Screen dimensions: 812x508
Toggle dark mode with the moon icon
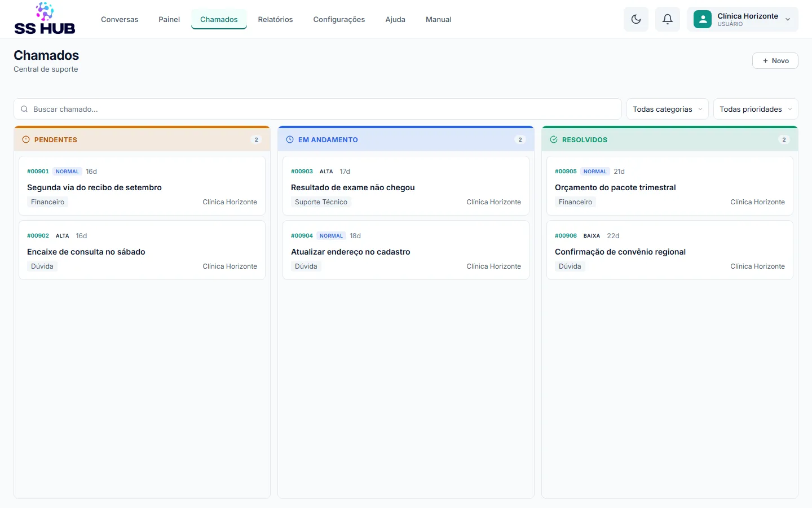[x=636, y=19]
